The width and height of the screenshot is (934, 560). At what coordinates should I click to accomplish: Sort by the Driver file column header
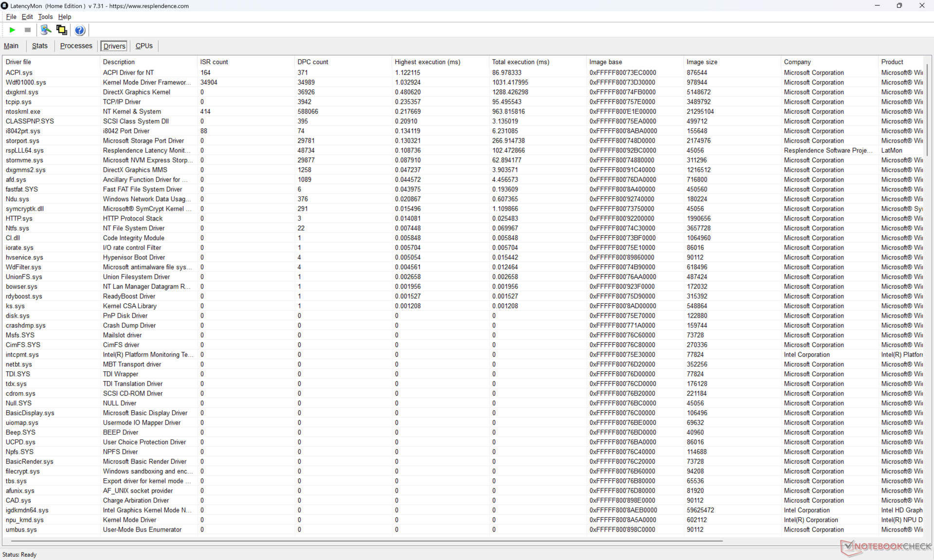[18, 62]
